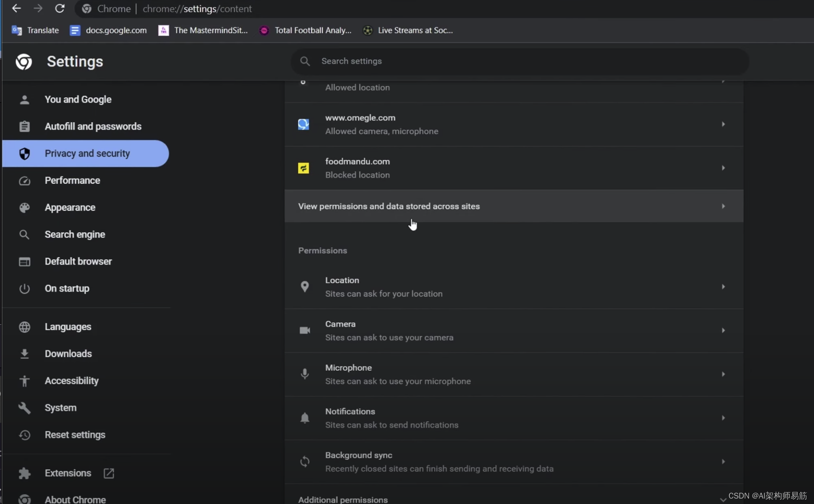814x504 pixels.
Task: Click the Reset settings sidebar label
Action: (75, 435)
